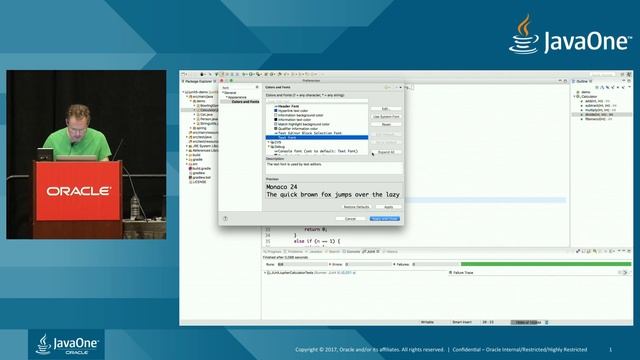This screenshot has width=640, height=360.
Task: Select Cat.java in Package Explorer
Action: tap(205, 115)
